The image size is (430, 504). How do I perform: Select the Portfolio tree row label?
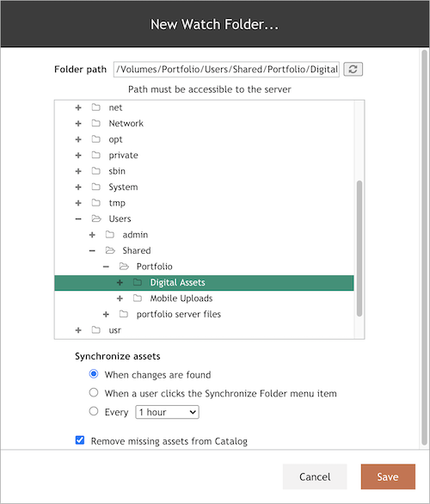tap(155, 267)
